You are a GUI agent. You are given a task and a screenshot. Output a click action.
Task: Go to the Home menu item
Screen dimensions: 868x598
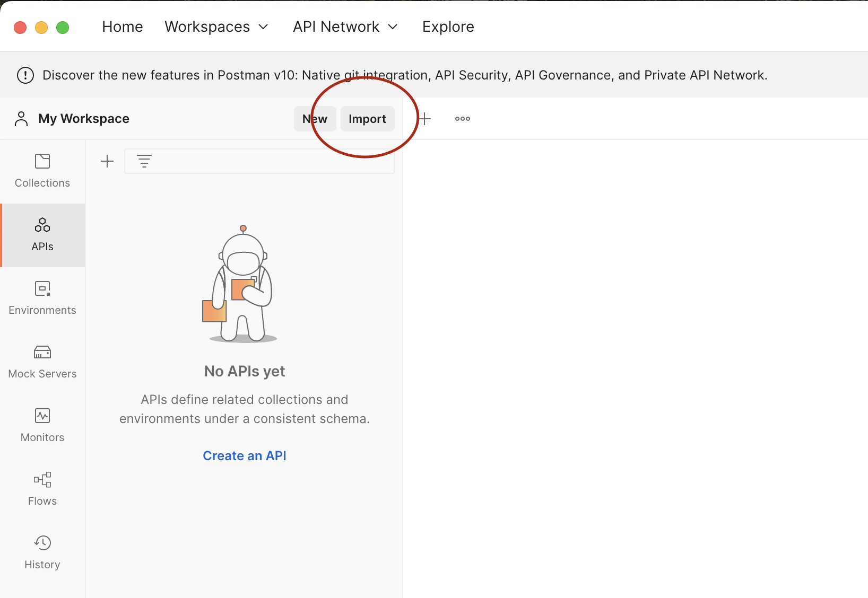[x=123, y=27]
